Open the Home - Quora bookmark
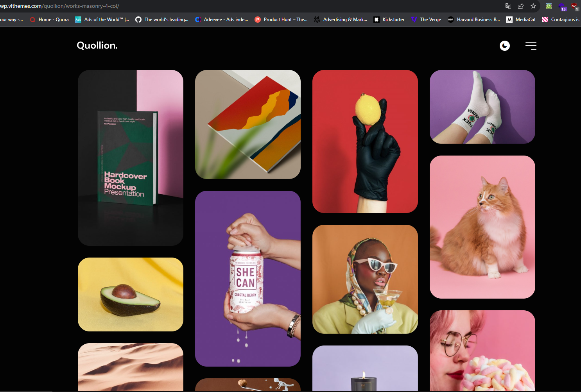The image size is (581, 392). tap(49, 20)
